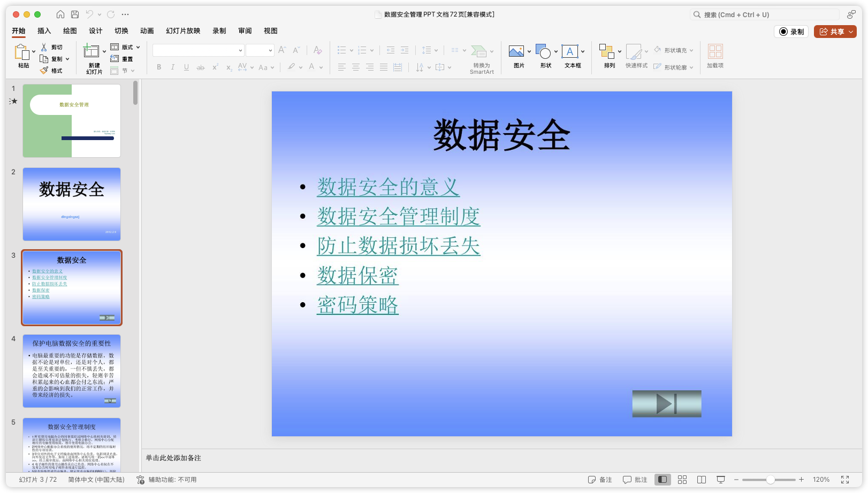Open slide show view from status bar
Viewport: 868px width, 493px height.
[x=721, y=480]
